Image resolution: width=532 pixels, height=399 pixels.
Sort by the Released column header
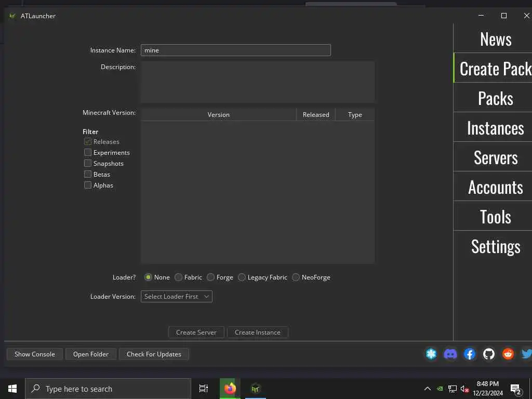pyautogui.click(x=316, y=115)
